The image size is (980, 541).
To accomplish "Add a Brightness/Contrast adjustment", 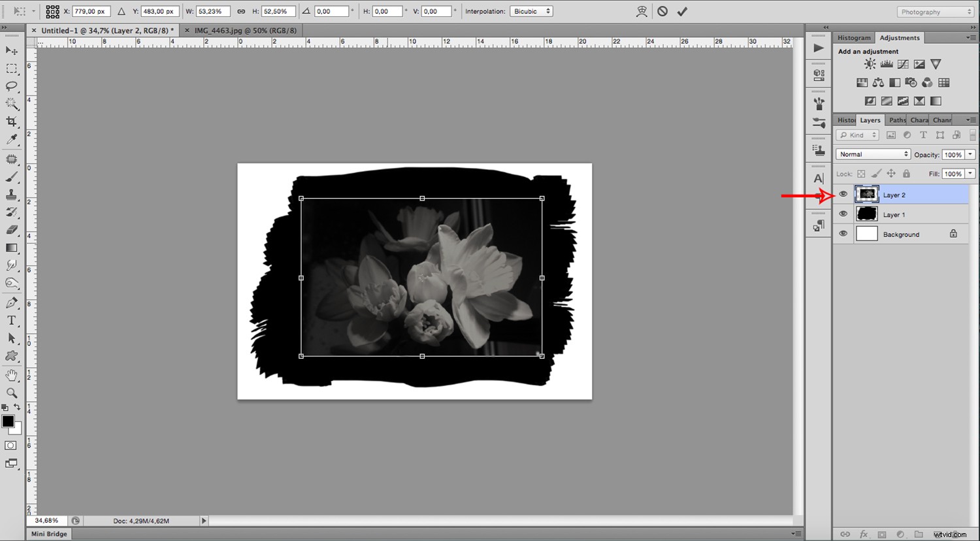I will click(870, 63).
